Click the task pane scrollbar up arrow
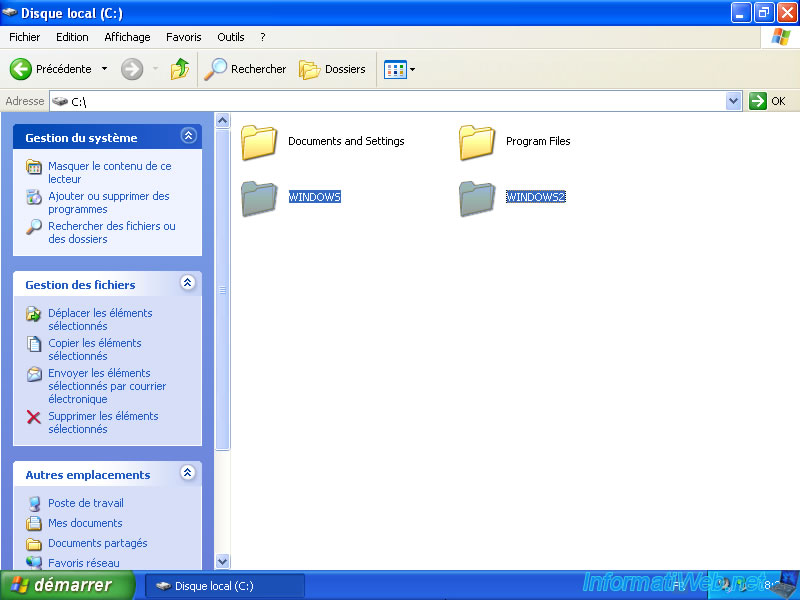The width and height of the screenshot is (800, 600). (x=222, y=120)
